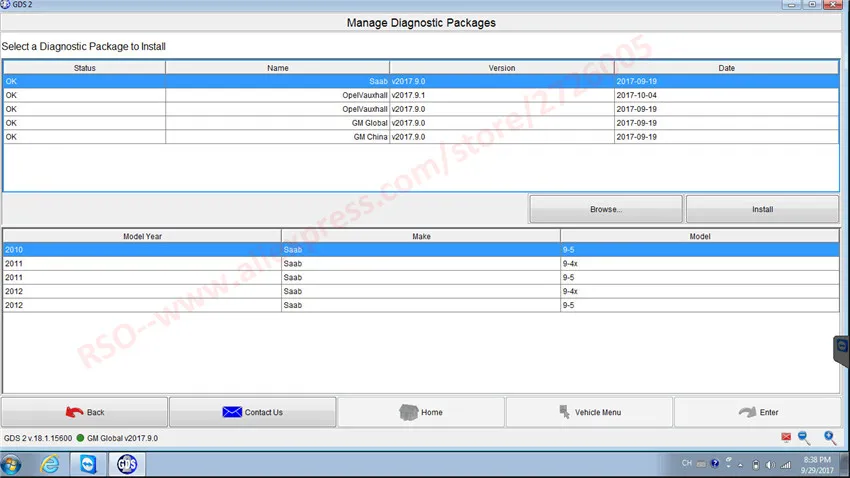Click OK status in GM China row
Image resolution: width=850 pixels, height=478 pixels.
click(11, 137)
